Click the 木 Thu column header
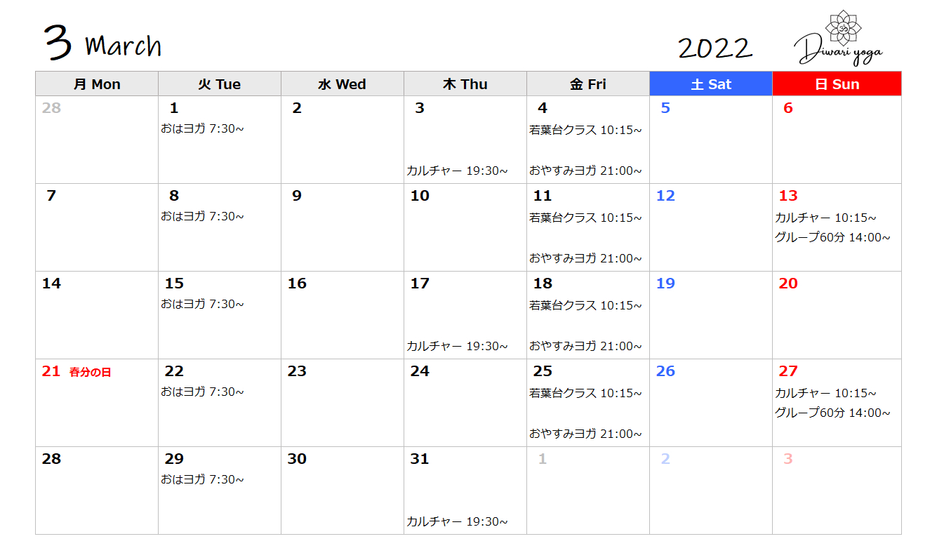Screen dimensions: 937x560 coord(465,84)
